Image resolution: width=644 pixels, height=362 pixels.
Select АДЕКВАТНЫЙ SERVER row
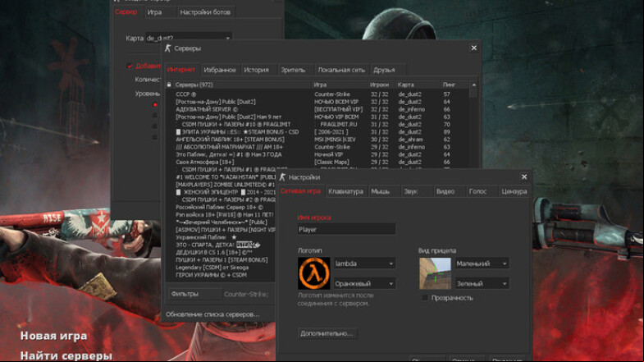(317, 109)
